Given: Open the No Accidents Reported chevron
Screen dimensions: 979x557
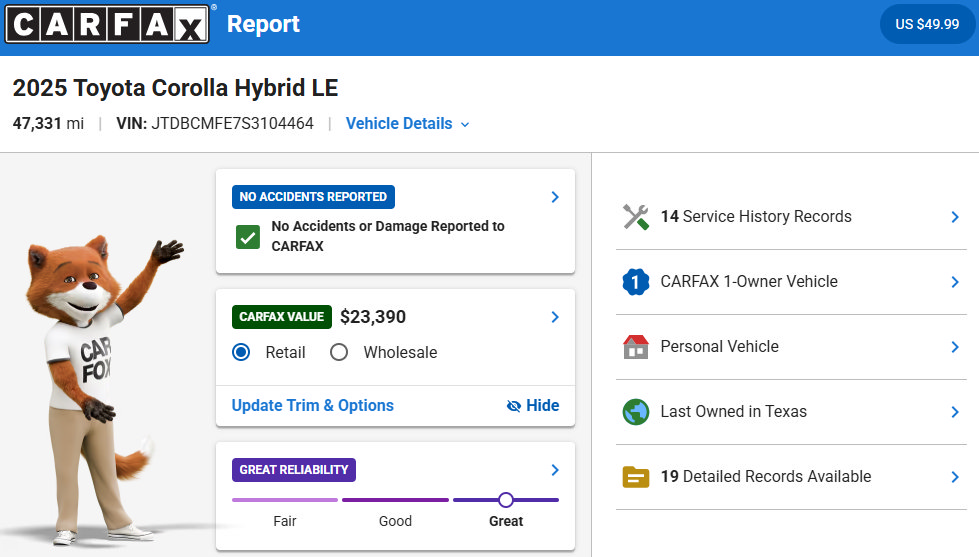Looking at the screenshot, I should tap(554, 197).
